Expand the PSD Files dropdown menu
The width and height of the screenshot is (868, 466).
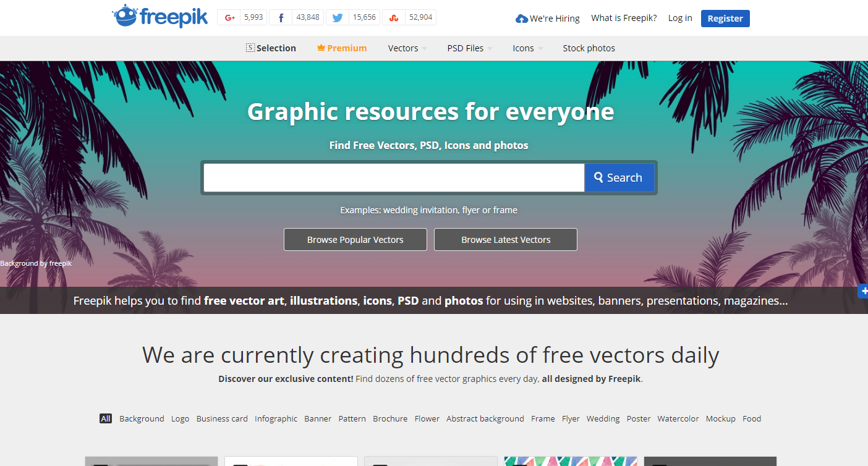pos(470,48)
